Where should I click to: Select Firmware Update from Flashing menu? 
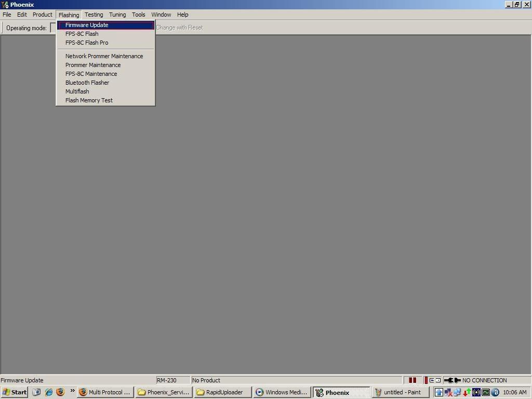click(105, 25)
